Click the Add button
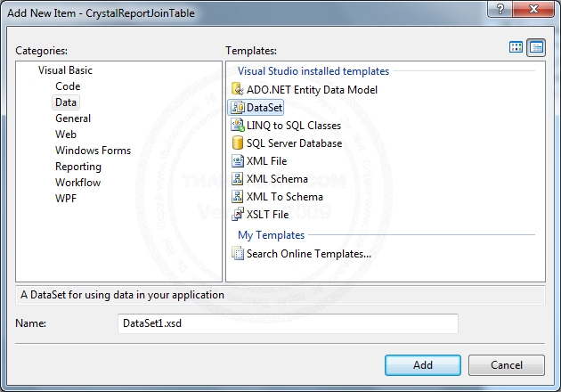The width and height of the screenshot is (561, 392). click(423, 365)
